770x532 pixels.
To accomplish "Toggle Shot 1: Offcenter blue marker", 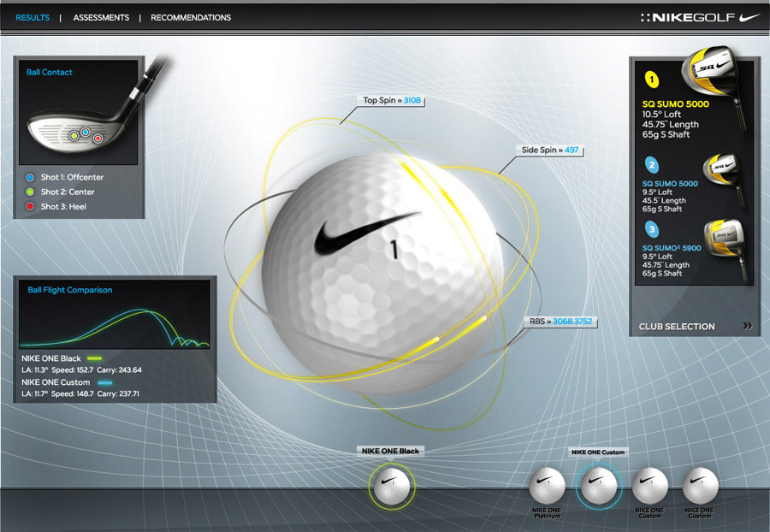I will [x=30, y=177].
